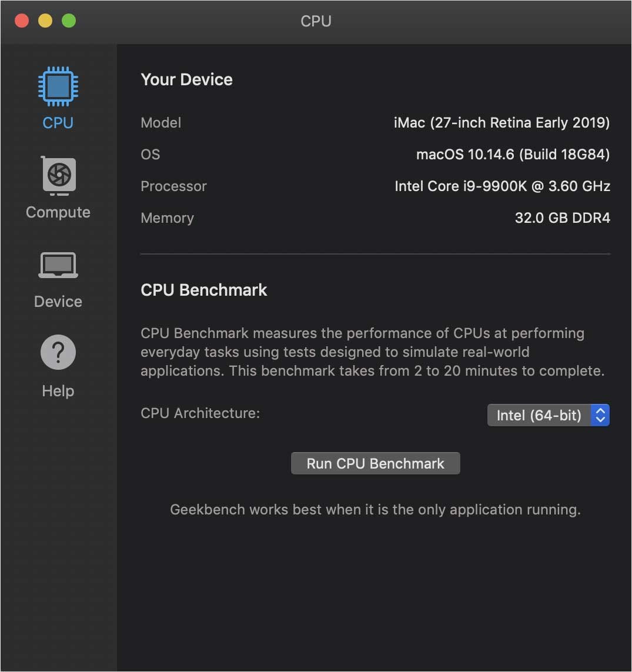Open Help using the question mark icon
632x672 pixels.
[x=57, y=352]
